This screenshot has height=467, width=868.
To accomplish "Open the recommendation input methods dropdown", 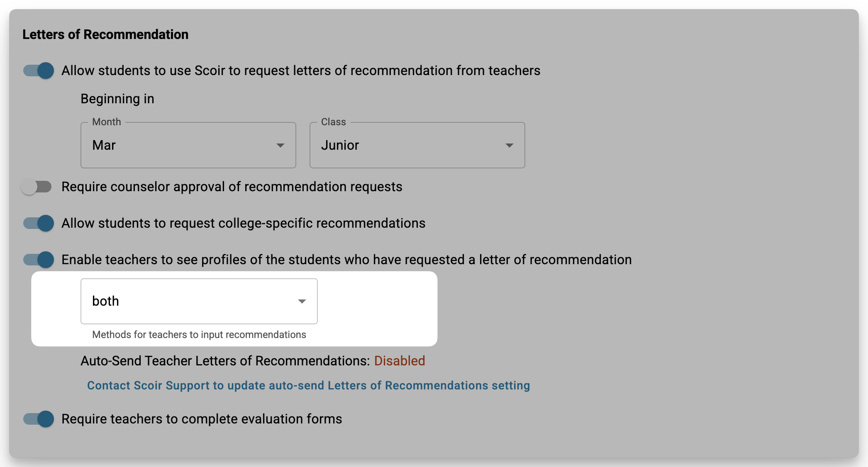I will click(199, 301).
